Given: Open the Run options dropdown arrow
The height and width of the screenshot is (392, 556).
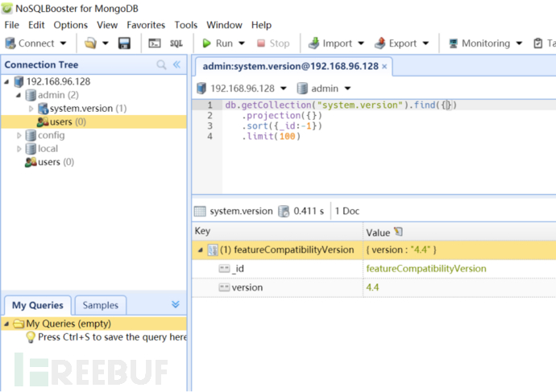Looking at the screenshot, I should click(242, 43).
